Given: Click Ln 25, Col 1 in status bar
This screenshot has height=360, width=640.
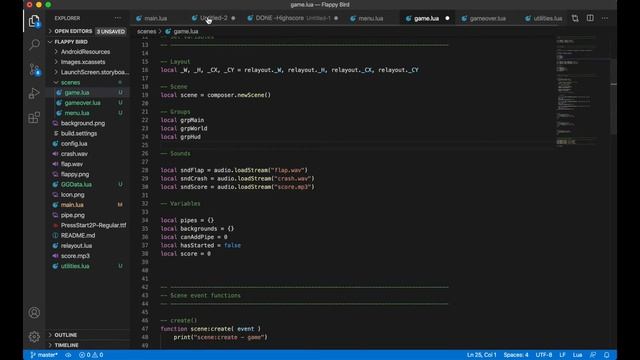Looking at the screenshot, I should (482, 355).
